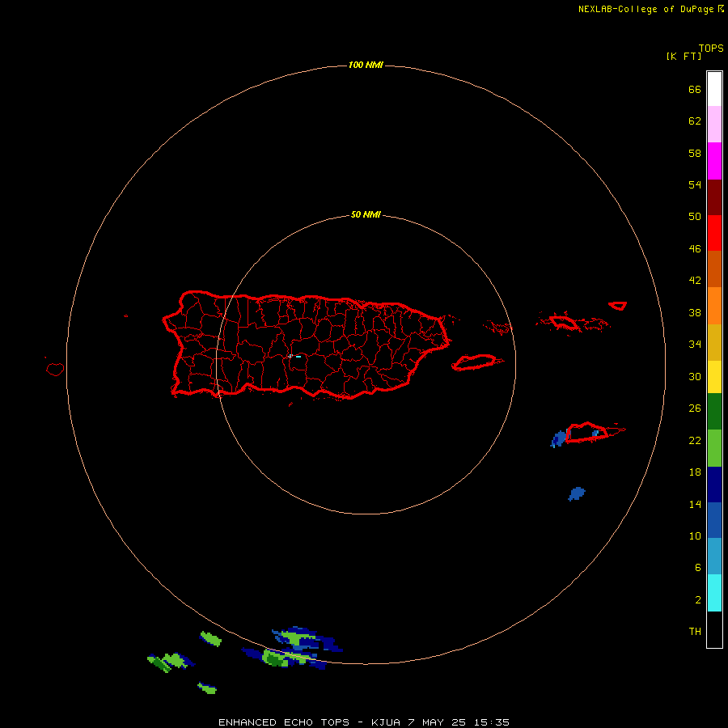This screenshot has height=728, width=728.
Task: Click the dark orange legend swatch
Action: click(714, 269)
